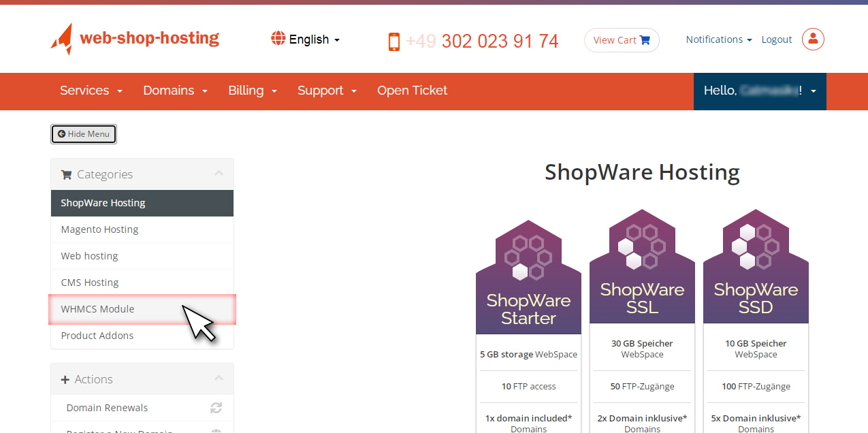868x433 pixels.
Task: Select Web hosting category
Action: click(x=142, y=256)
